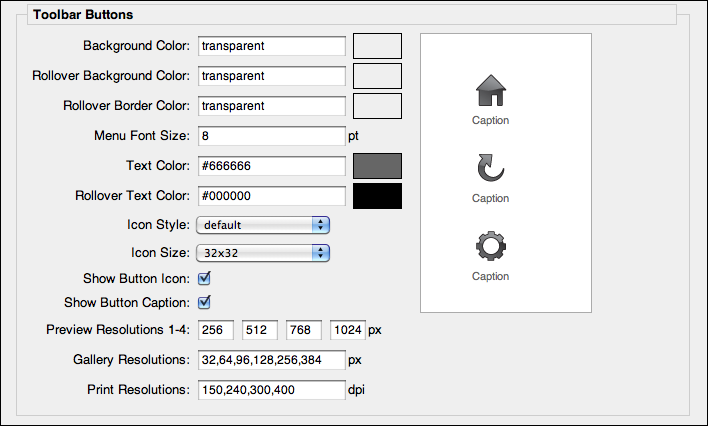Click the preview resolution field showing 768

click(x=304, y=330)
